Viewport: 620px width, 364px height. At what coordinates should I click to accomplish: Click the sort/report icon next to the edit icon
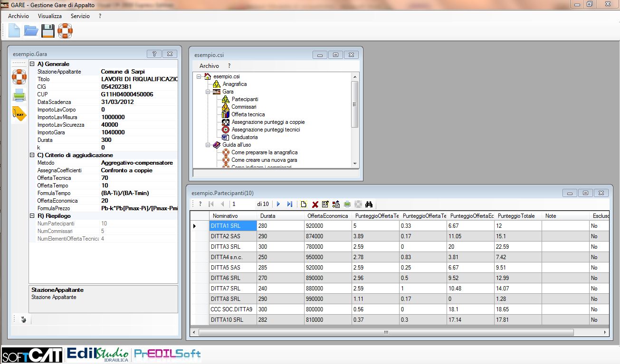coord(336,204)
